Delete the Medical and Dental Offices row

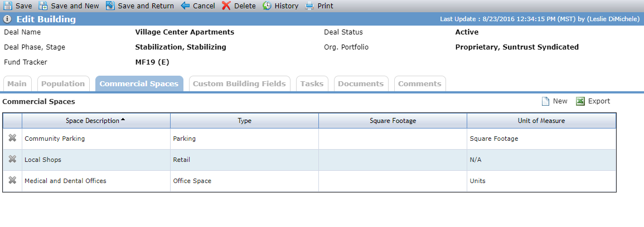pyautogui.click(x=12, y=180)
